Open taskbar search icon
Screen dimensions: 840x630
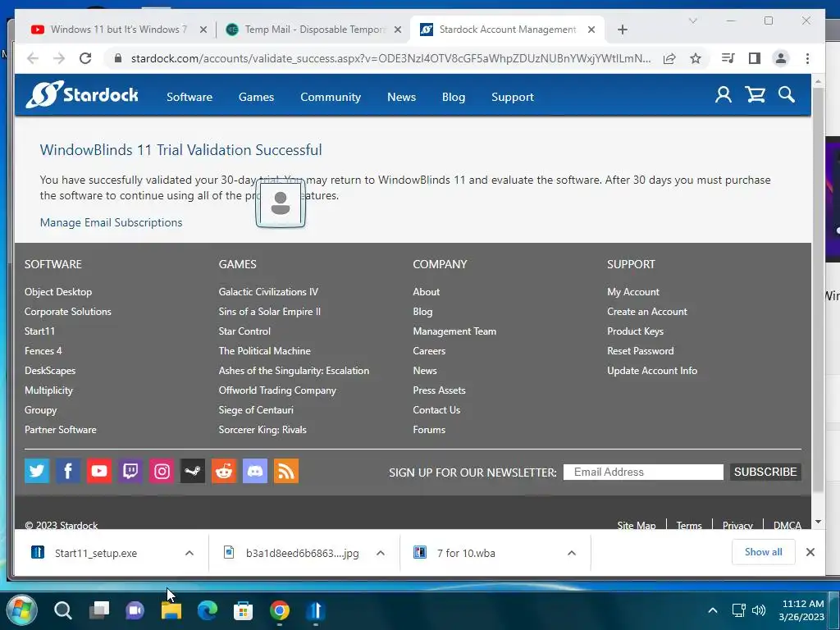[62, 610]
